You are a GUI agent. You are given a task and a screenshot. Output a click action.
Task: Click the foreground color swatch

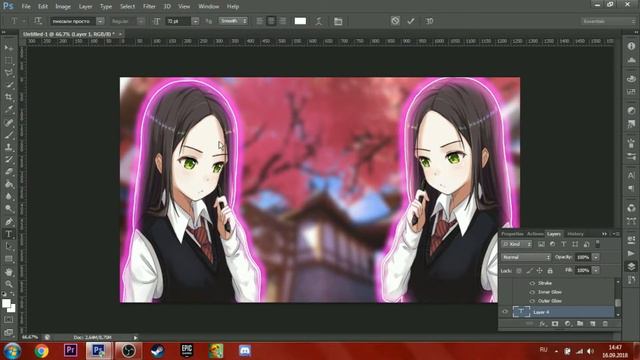click(x=6, y=303)
